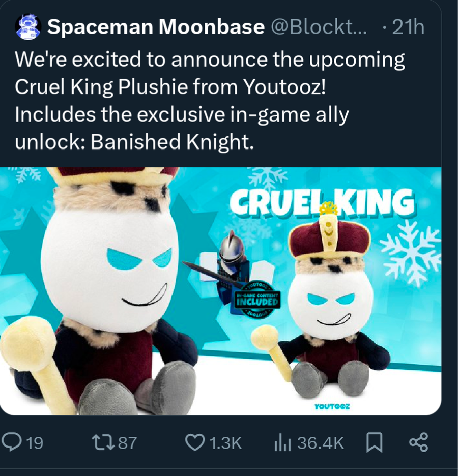Open Spaceman Moonbase profile avatar
The image size is (458, 476).
pyautogui.click(x=28, y=27)
